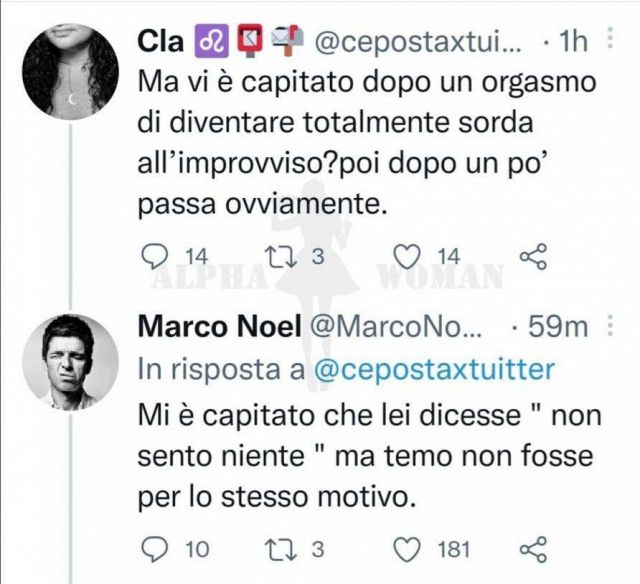Viewport: 640px width, 584px height.
Task: Like Marco Noel's reply with 181 likes
Action: click(x=407, y=548)
